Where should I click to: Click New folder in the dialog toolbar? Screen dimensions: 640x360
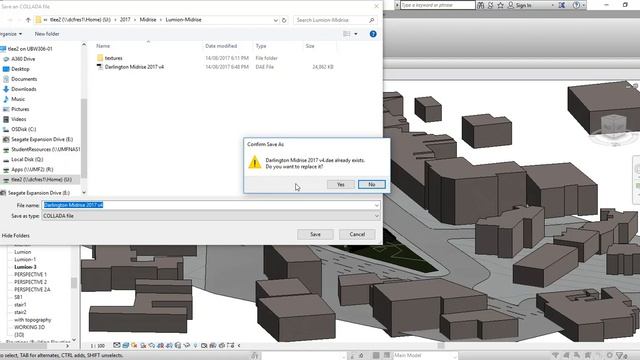pos(47,34)
